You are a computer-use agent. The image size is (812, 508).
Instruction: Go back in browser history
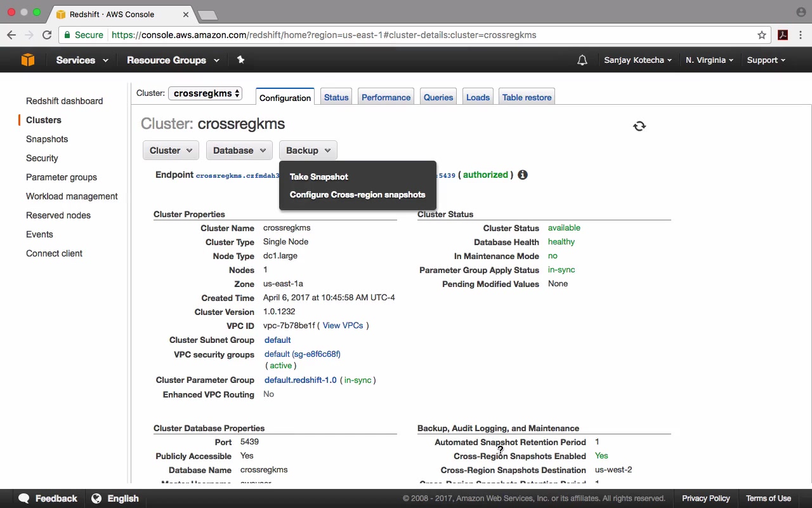click(x=12, y=35)
